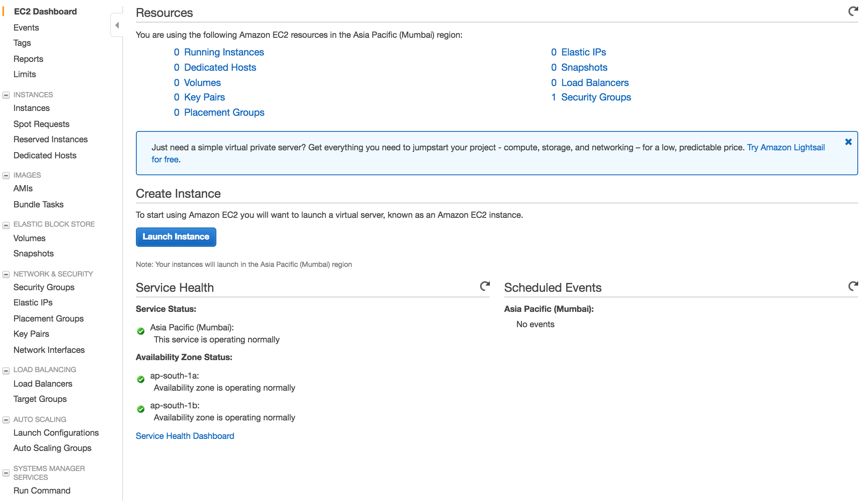Open Run Command in the sidebar
Screen dimensions: 863x504
(x=42, y=491)
